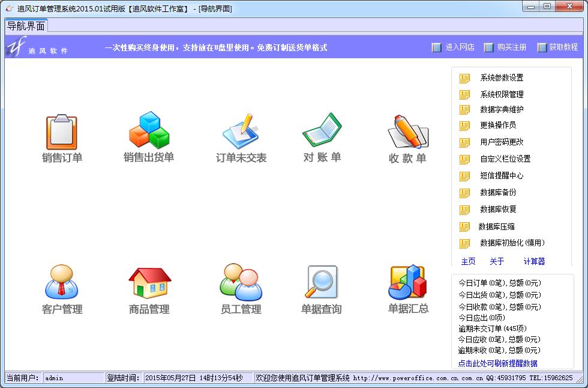The height and width of the screenshot is (388, 588).
Task: Click the 获取教程 toolbar link
Action: pyautogui.click(x=557, y=47)
